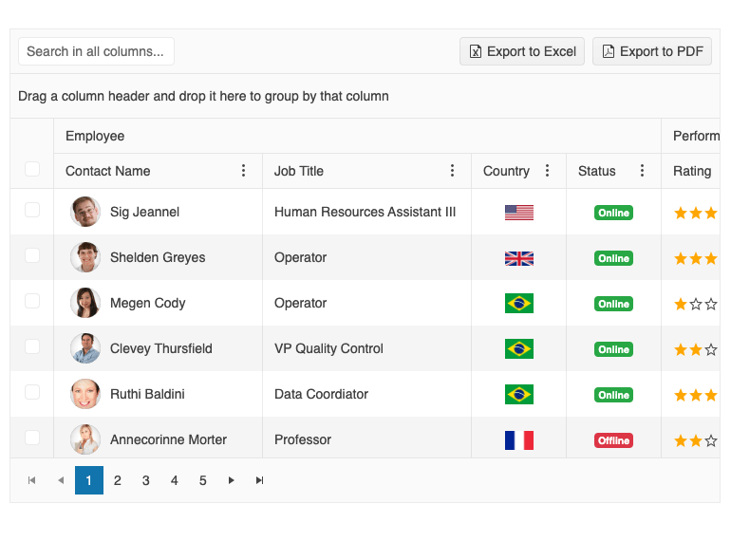Click the star rating for Ruthi Baldini
Screen dimensions: 731x560
pyautogui.click(x=697, y=396)
